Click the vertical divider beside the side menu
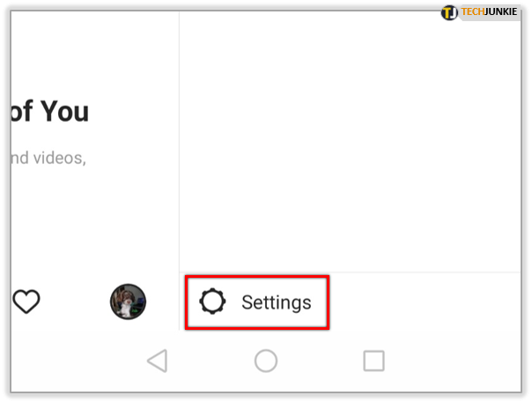 pos(179,170)
